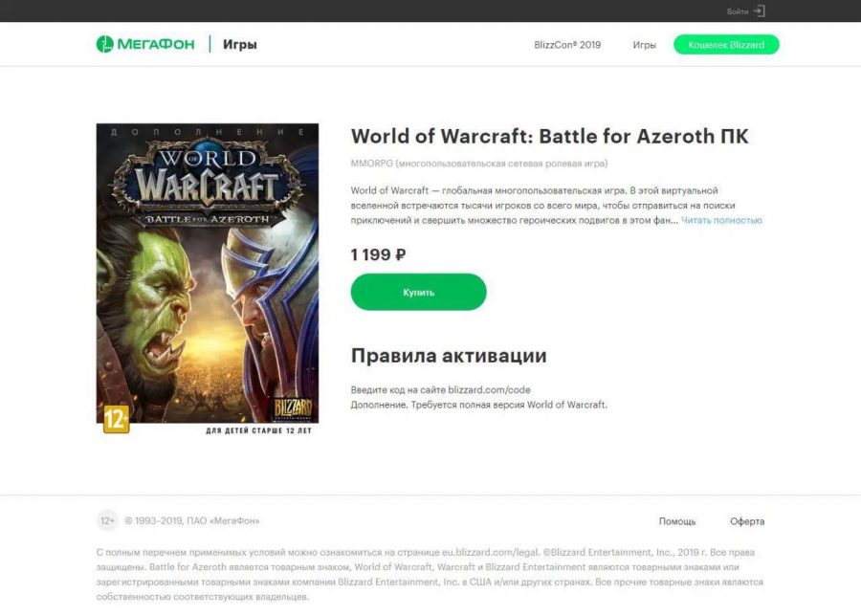Click the Blizzard logo on the cover art

tap(294, 408)
